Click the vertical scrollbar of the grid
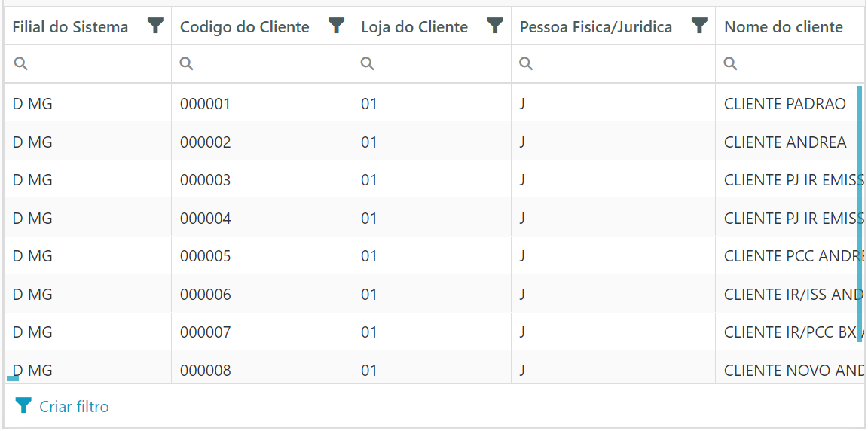Screen dimensions: 868x431 860,214
